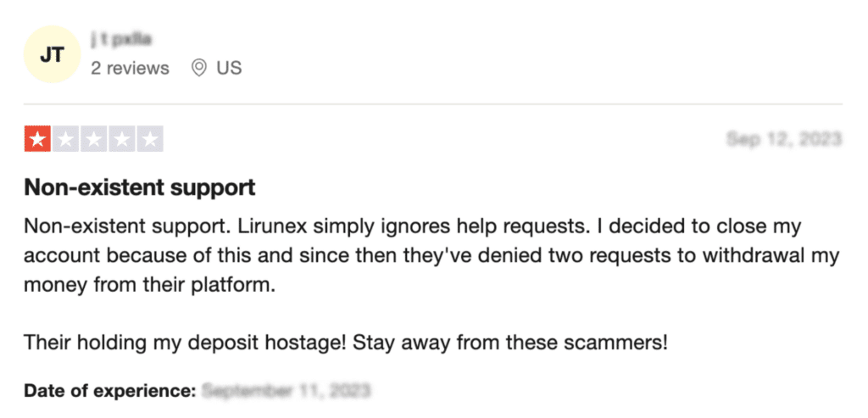
Task: Click the first red star
Action: [37, 139]
